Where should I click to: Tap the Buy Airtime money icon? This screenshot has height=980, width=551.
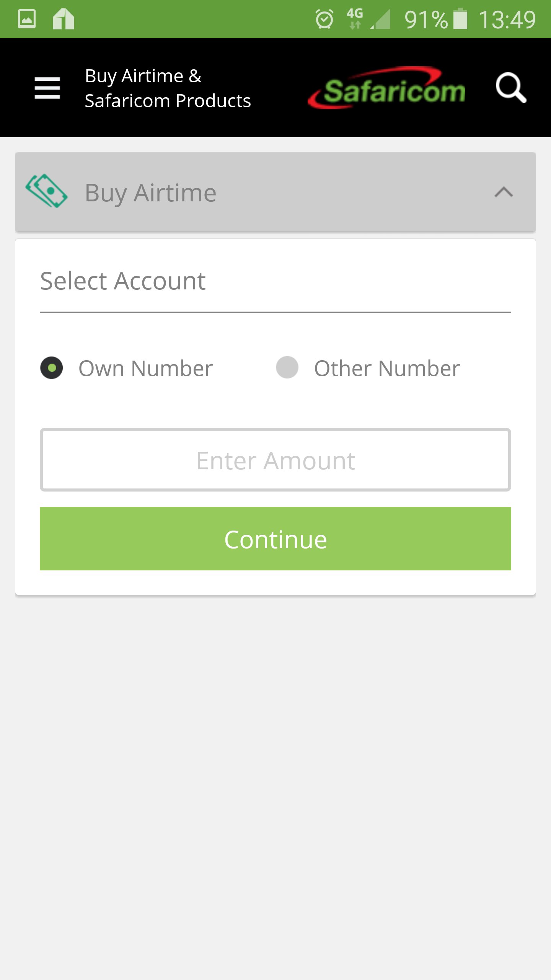pyautogui.click(x=46, y=191)
